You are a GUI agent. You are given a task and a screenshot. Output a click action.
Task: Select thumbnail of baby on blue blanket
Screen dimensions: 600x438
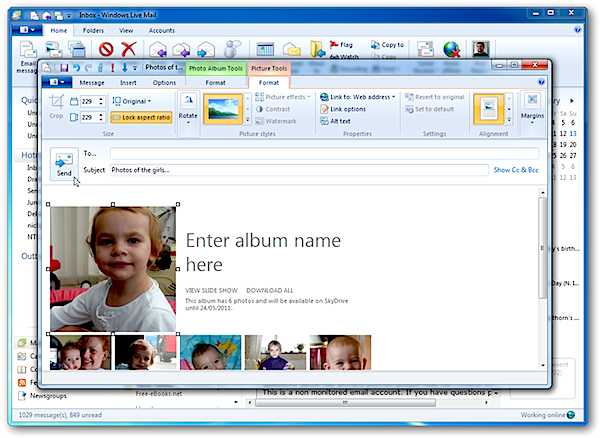click(x=211, y=352)
